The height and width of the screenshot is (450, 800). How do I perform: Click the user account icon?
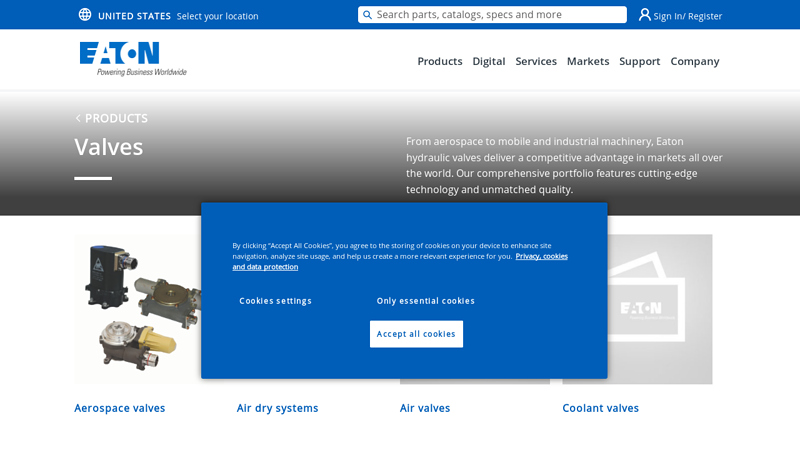[644, 15]
